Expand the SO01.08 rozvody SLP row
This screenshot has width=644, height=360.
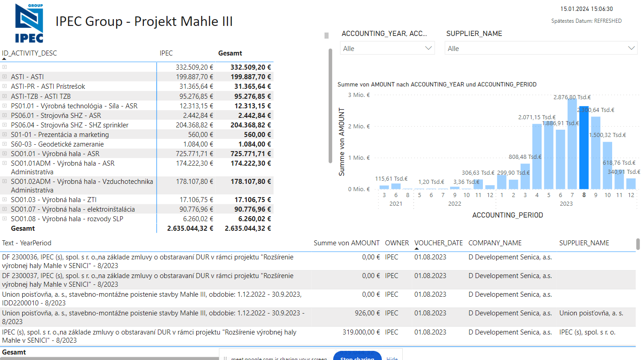(x=5, y=219)
